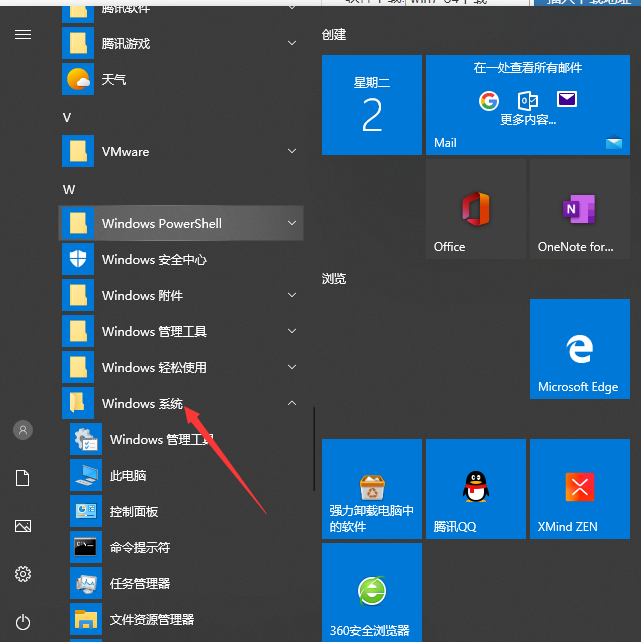Open the Pictures icon in the sidebar

23,526
